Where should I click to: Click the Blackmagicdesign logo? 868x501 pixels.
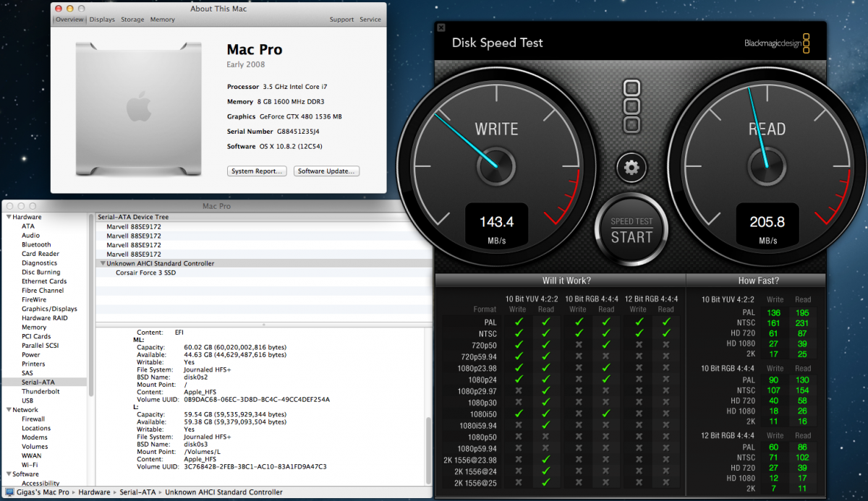pyautogui.click(x=777, y=43)
